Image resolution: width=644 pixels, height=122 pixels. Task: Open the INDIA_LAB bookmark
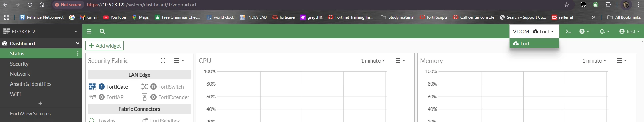[x=253, y=17]
